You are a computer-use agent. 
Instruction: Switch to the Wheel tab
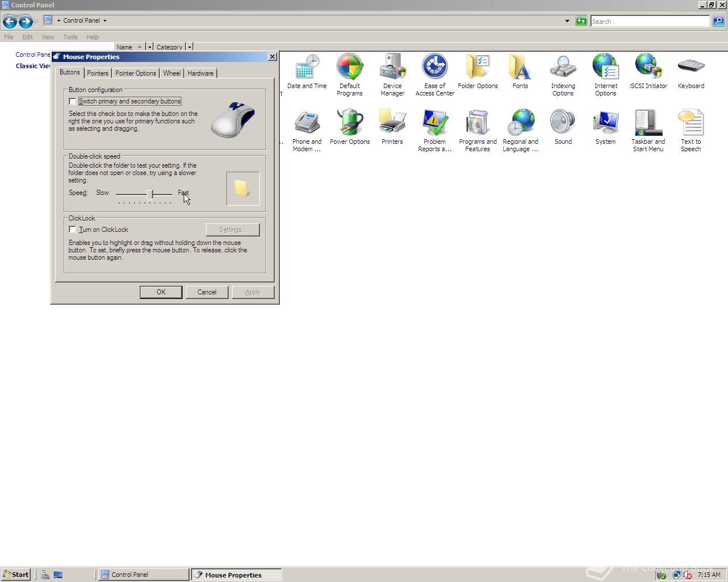pos(172,73)
